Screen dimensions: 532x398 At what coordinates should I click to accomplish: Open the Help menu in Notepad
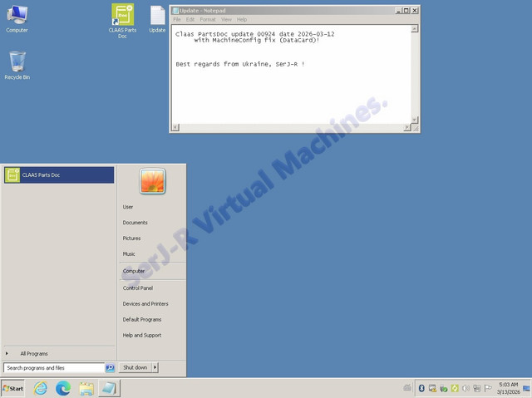pos(242,20)
